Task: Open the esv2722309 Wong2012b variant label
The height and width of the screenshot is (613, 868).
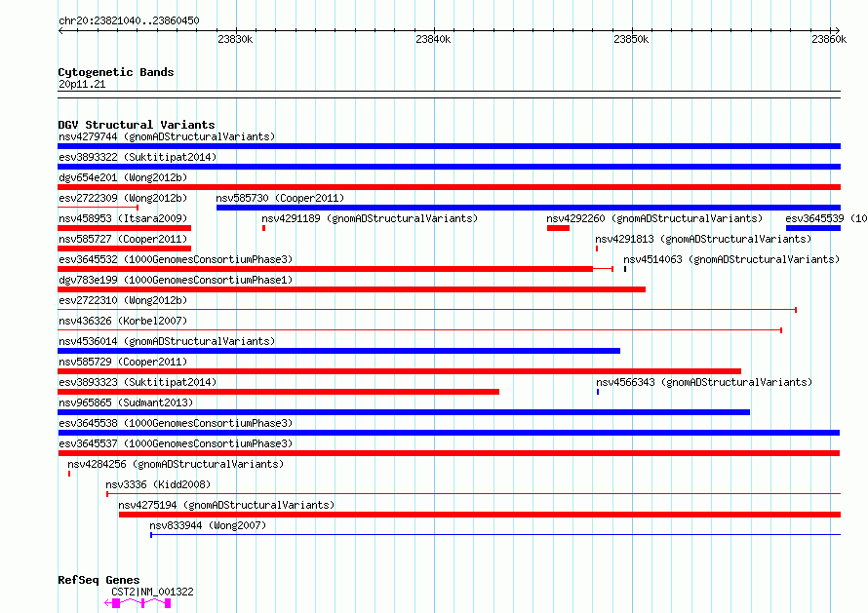Action: coord(123,198)
